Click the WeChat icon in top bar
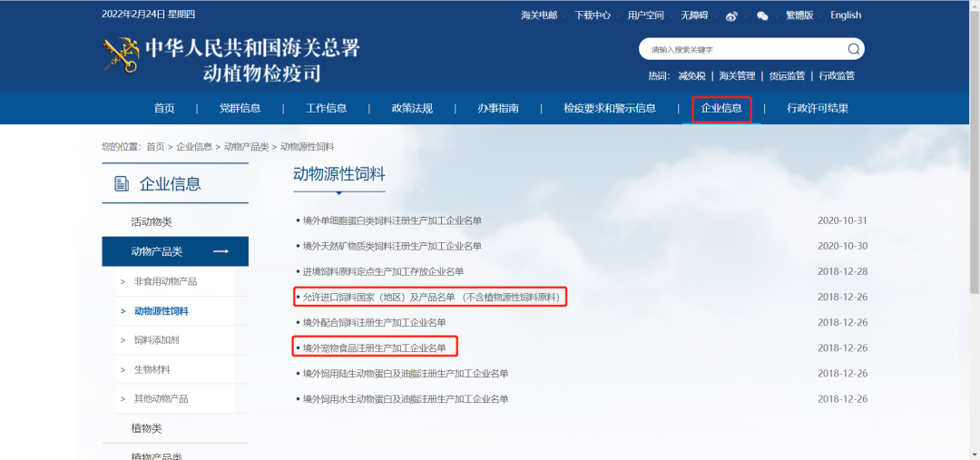 [x=762, y=15]
